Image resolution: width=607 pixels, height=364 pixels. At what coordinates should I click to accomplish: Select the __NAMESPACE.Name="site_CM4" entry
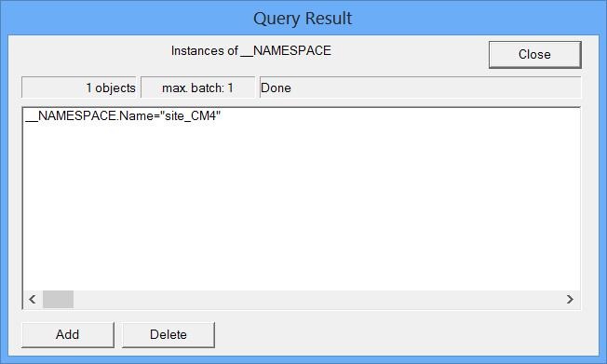123,115
